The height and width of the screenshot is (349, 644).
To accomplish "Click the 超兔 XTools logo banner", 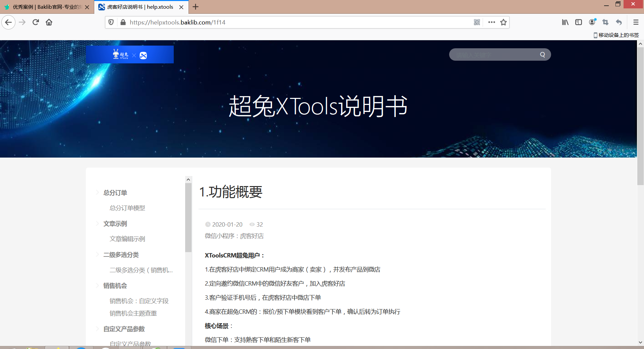I will (130, 55).
